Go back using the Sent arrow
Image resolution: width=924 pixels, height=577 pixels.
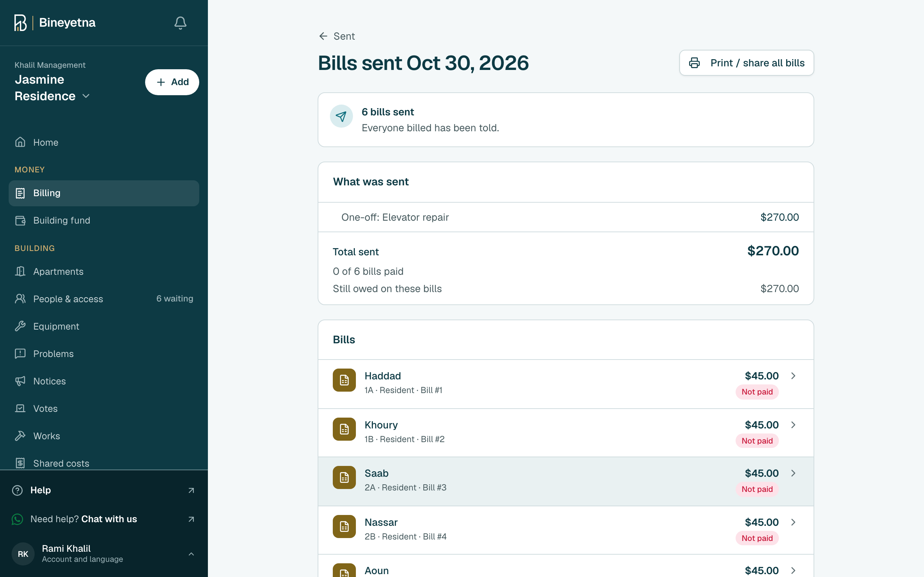click(323, 36)
